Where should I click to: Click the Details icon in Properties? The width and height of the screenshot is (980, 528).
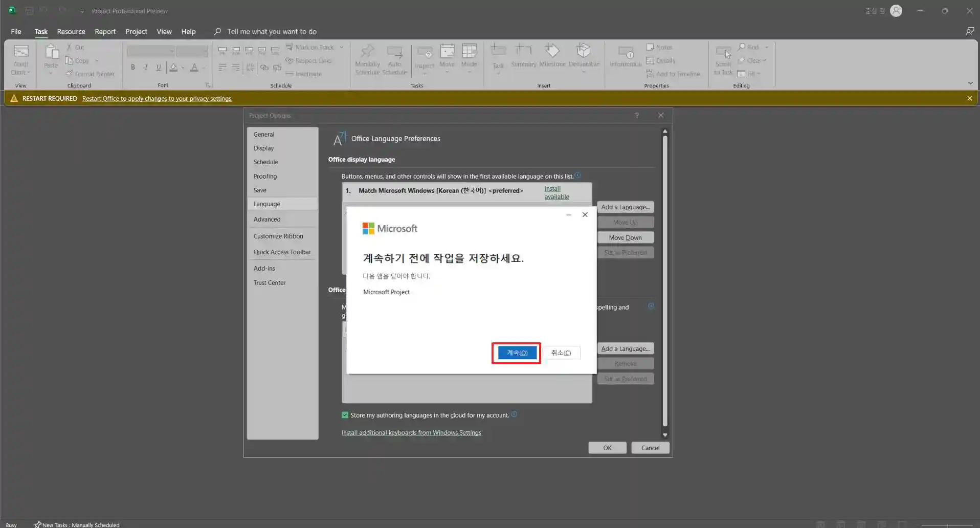650,60
